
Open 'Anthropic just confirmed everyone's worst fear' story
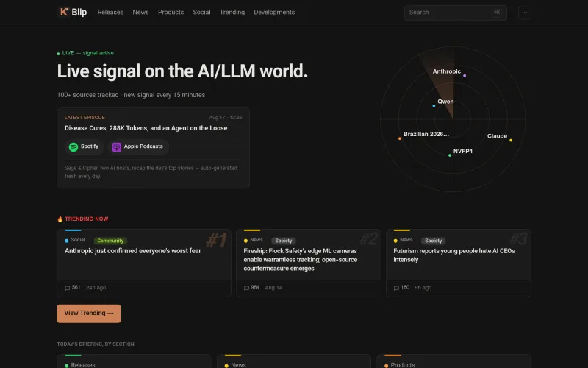[133, 251]
